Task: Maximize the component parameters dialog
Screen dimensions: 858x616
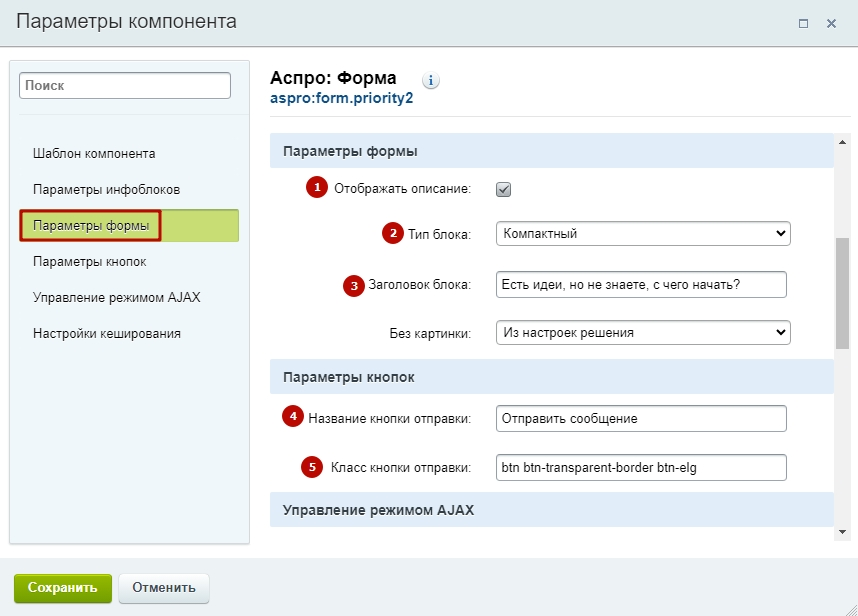Action: pyautogui.click(x=803, y=24)
